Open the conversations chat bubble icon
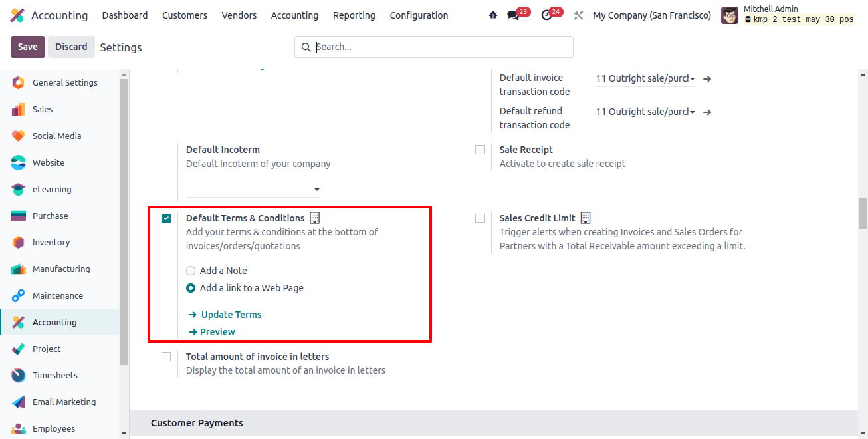868x439 pixels. coord(512,15)
